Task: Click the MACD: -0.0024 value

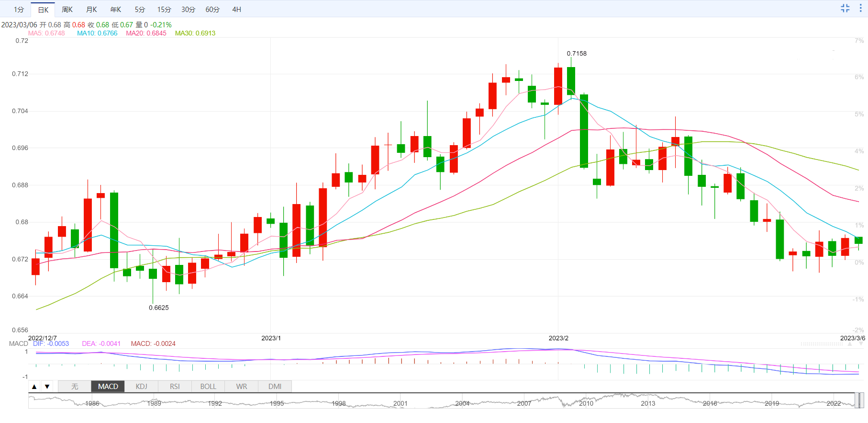Action: 153,343
